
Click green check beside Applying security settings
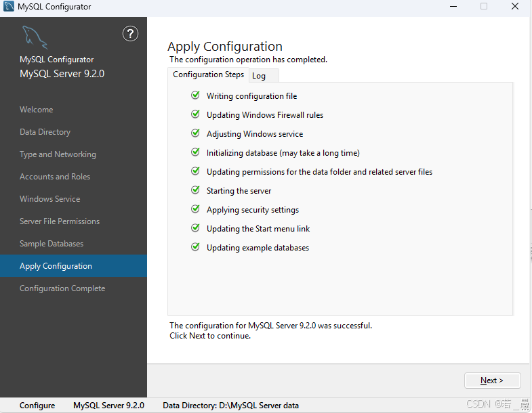pyautogui.click(x=195, y=209)
